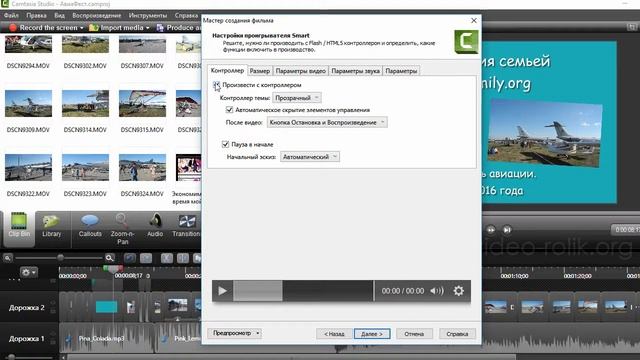
Task: Open the Правка menu
Action: [36, 16]
